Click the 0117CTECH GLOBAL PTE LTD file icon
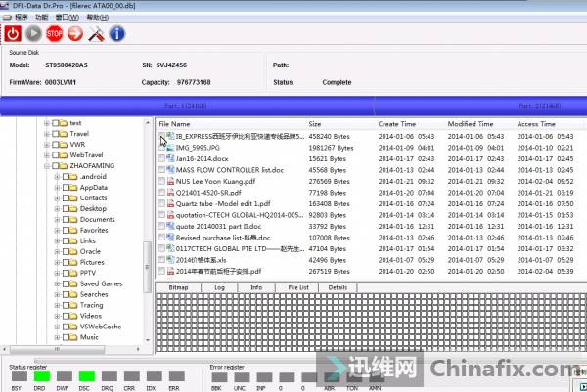Image resolution: width=587 pixels, height=392 pixels. 170,248
